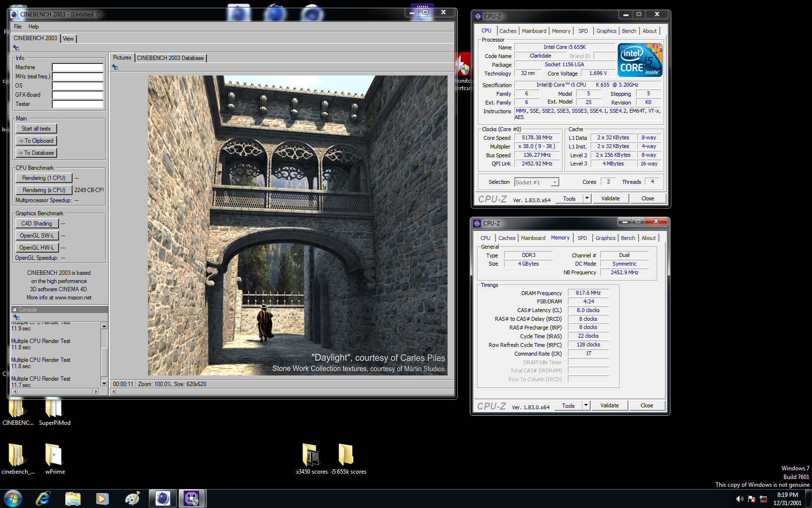Open Windows Media Player from taskbar
812x508 pixels.
tap(102, 498)
